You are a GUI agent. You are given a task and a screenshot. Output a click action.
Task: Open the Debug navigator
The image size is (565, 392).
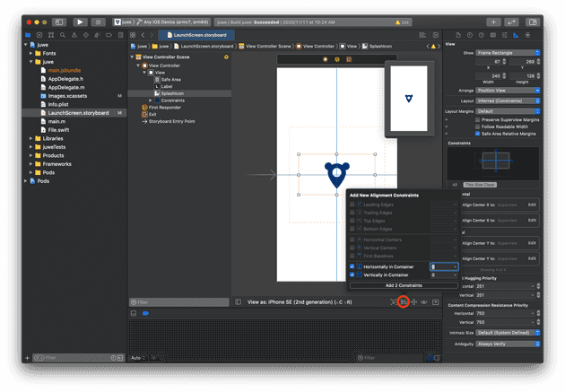(97, 35)
